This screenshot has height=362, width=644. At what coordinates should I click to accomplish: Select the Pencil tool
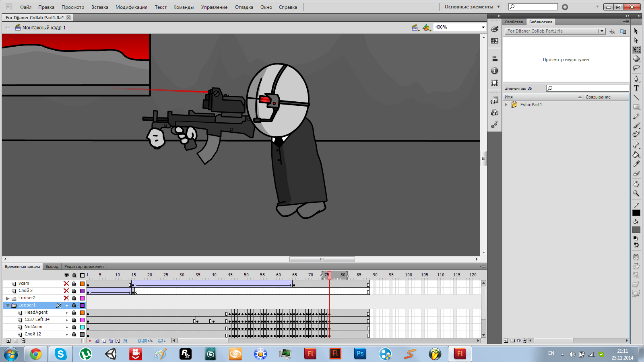point(636,116)
